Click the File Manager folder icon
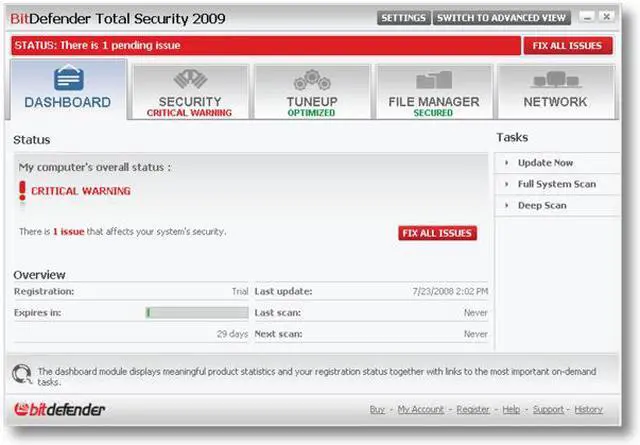 coord(433,80)
